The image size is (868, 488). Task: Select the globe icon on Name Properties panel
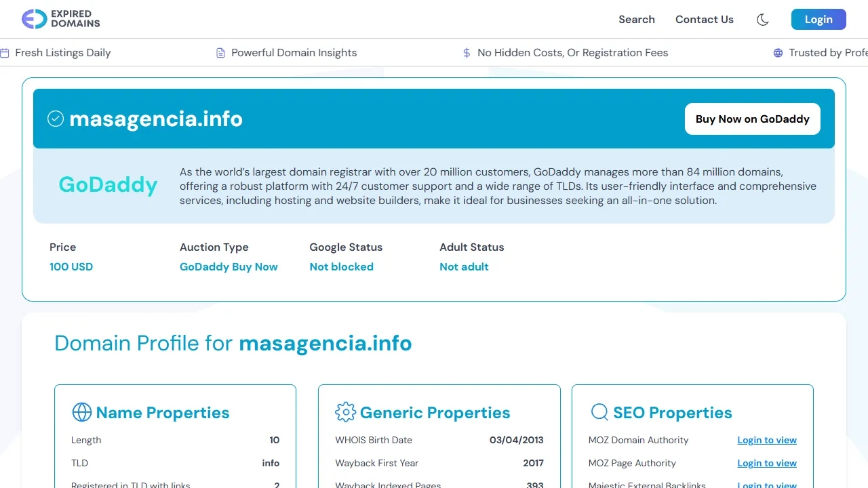pyautogui.click(x=82, y=412)
